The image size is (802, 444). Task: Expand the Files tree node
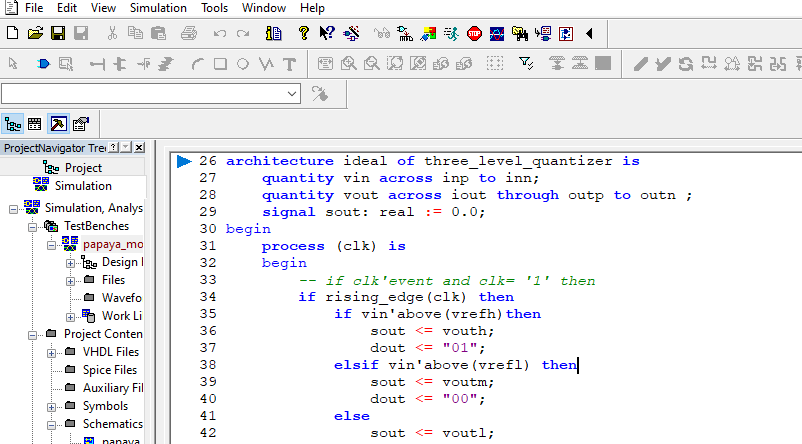pos(71,281)
